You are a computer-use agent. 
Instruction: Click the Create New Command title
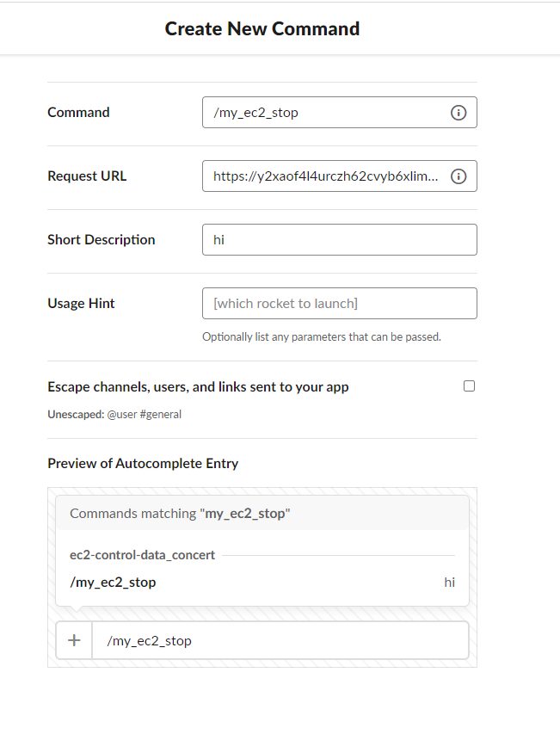262,29
